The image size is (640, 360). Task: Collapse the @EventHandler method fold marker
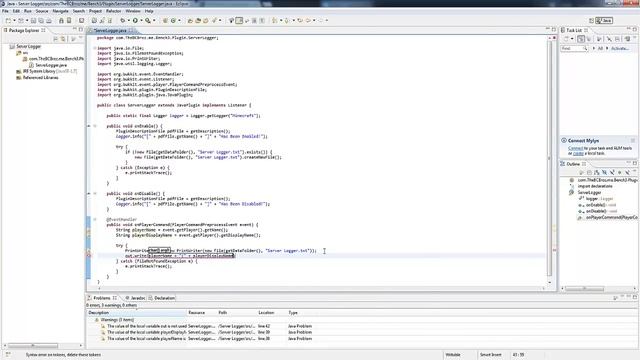tap(95, 220)
